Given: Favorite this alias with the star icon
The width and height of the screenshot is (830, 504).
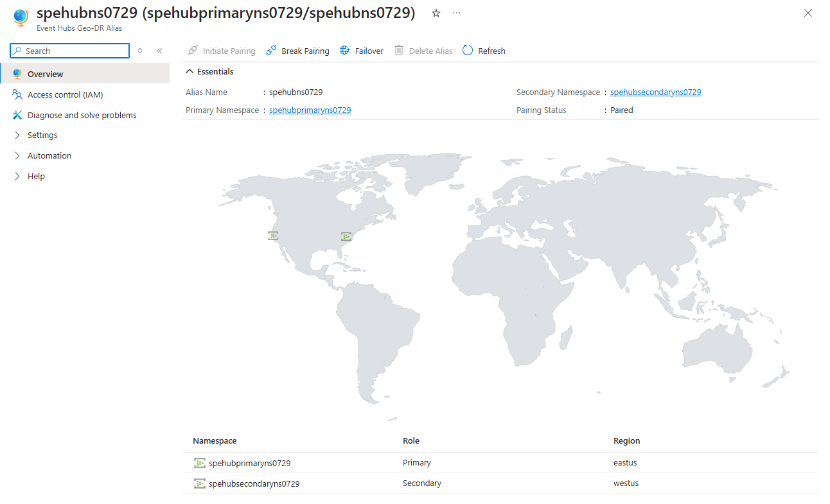Looking at the screenshot, I should (x=436, y=13).
